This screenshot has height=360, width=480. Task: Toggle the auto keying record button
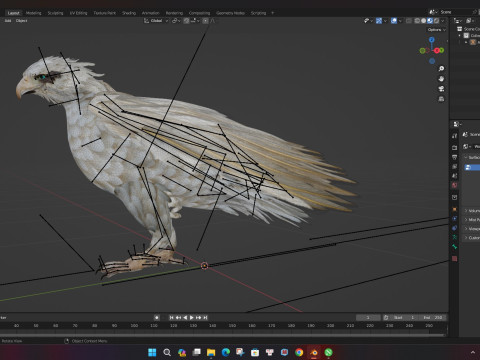[x=157, y=318]
